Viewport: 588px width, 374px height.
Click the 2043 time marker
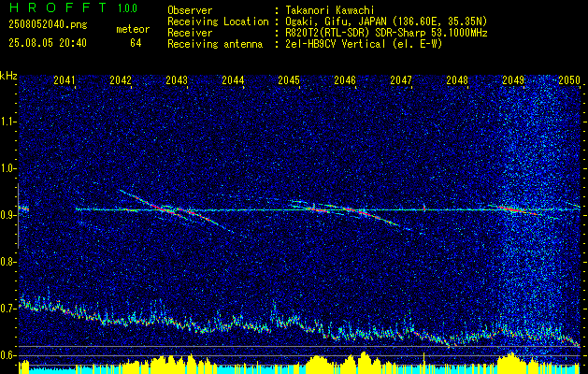(x=177, y=79)
